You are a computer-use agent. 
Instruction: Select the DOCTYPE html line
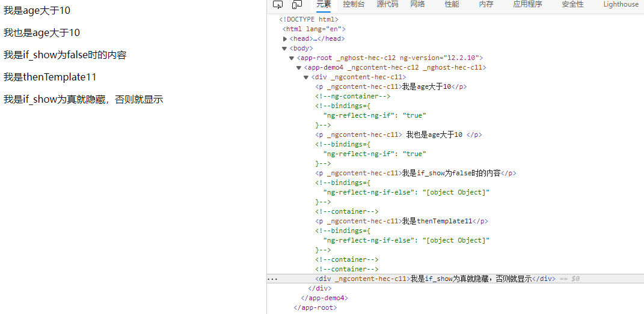pos(308,19)
